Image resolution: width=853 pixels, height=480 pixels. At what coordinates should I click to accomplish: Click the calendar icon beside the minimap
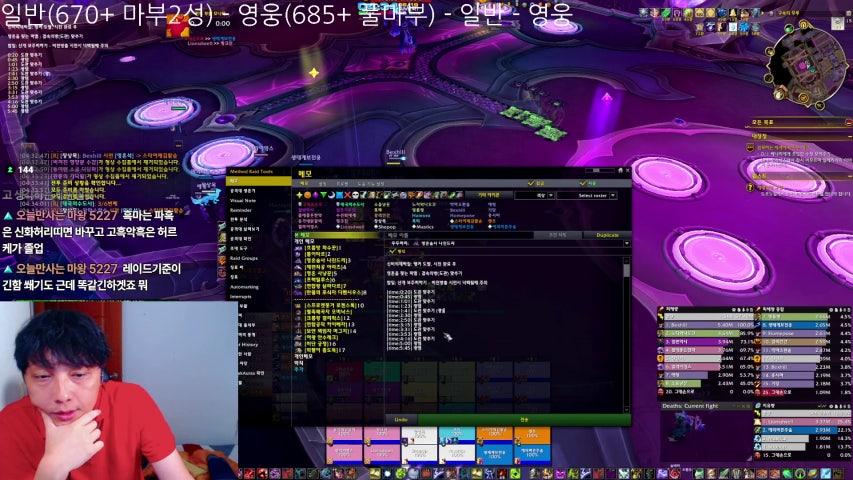(838, 23)
